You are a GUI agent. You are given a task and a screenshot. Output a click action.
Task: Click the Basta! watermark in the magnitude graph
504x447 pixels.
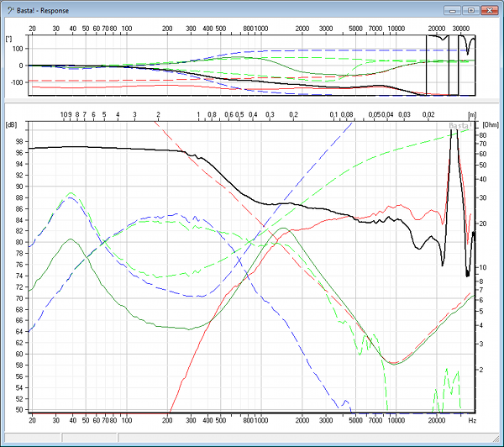pyautogui.click(x=459, y=126)
